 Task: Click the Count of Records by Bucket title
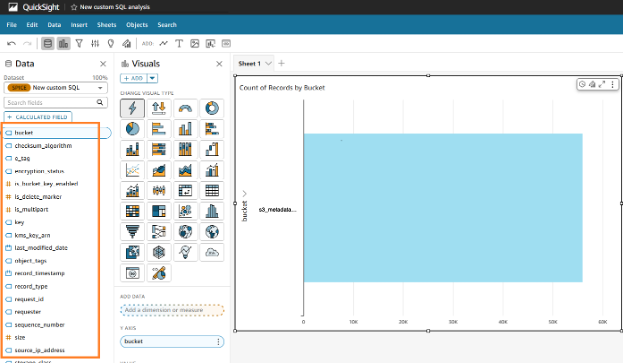coord(282,88)
